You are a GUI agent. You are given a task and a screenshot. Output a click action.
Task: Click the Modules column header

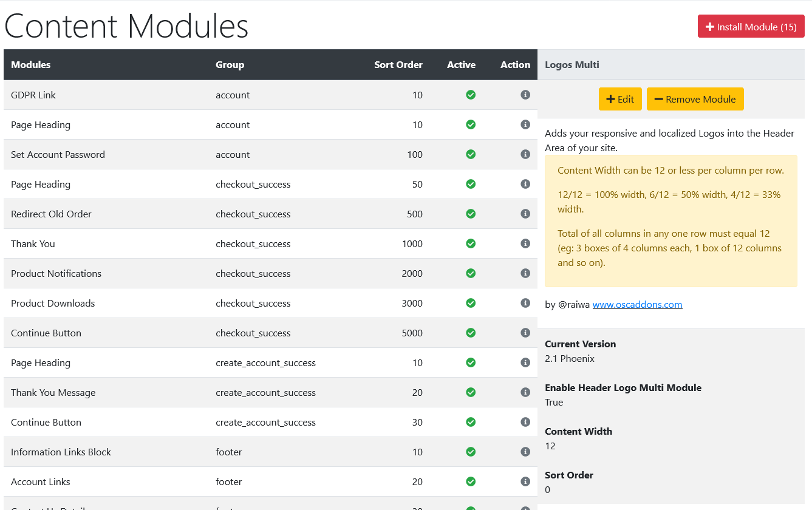(x=31, y=64)
